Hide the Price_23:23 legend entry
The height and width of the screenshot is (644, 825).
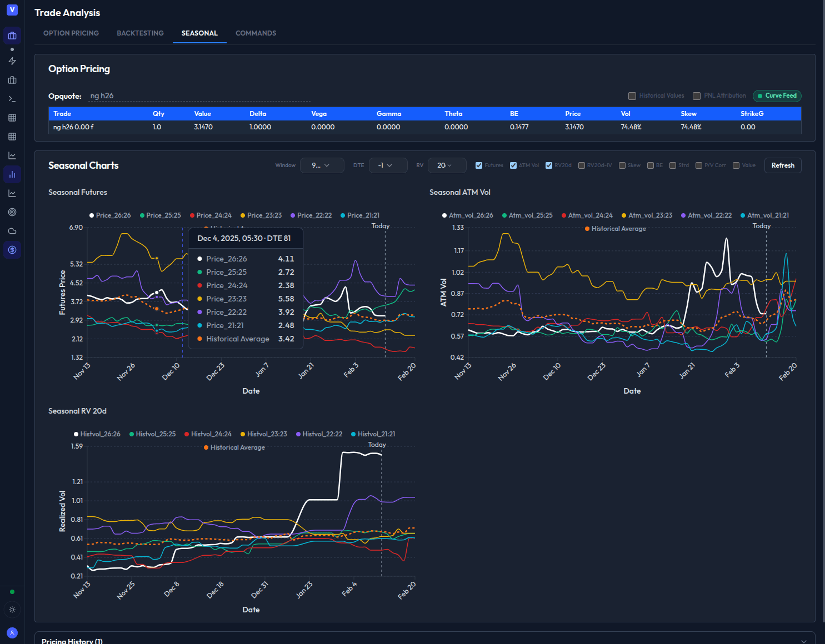point(261,215)
